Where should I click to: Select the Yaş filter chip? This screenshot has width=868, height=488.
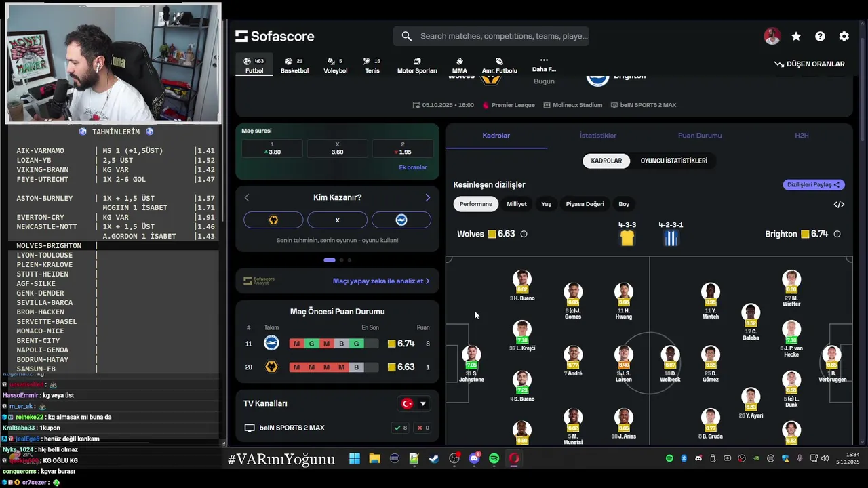point(546,204)
